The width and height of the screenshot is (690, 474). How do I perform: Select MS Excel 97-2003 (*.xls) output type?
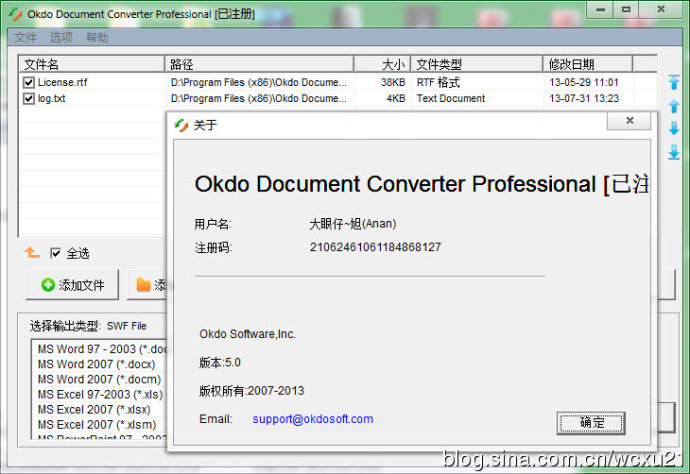[x=100, y=394]
